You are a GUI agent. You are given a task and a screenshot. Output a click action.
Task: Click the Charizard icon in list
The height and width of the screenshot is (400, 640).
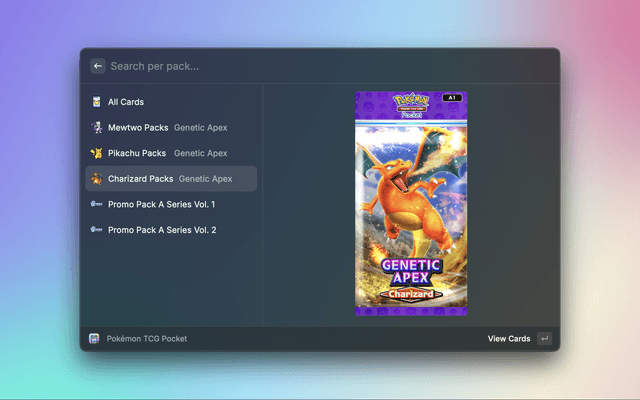(x=96, y=179)
